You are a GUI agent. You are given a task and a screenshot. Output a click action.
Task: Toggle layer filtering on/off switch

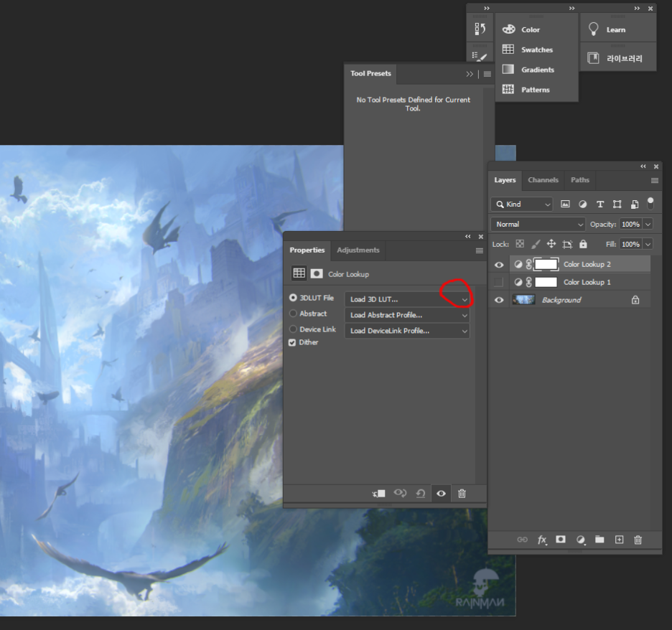click(650, 204)
